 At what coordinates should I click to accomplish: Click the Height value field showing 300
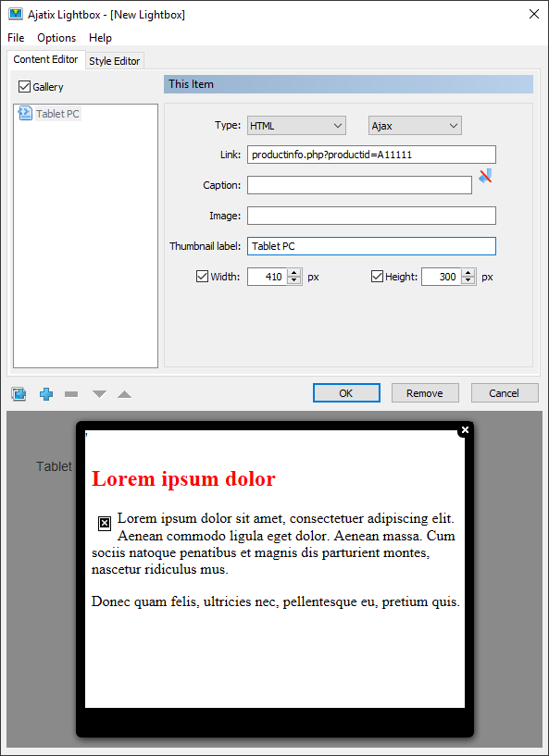[442, 277]
